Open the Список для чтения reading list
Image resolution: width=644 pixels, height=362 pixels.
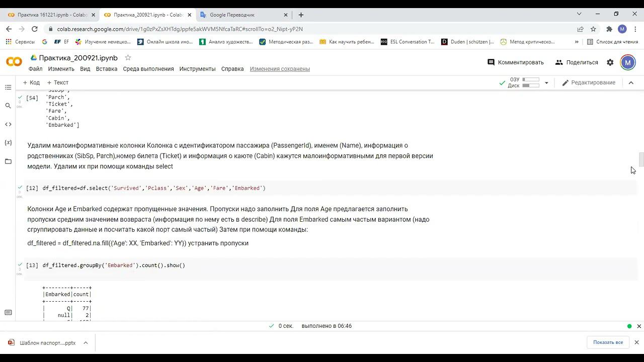(x=612, y=42)
